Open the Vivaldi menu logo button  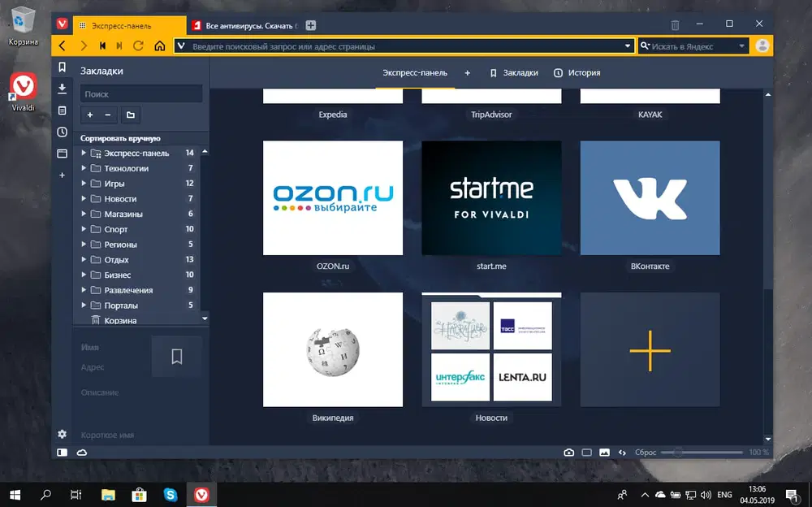(63, 24)
